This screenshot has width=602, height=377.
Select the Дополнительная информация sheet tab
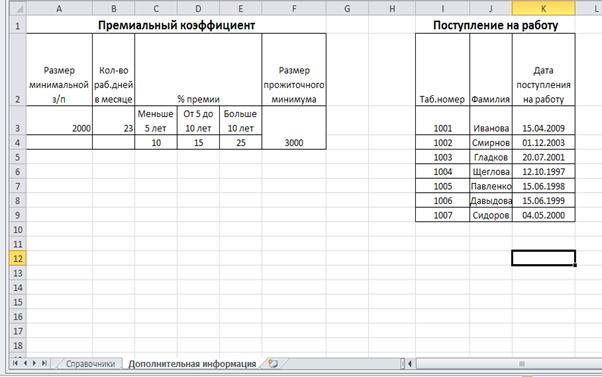[x=192, y=364]
